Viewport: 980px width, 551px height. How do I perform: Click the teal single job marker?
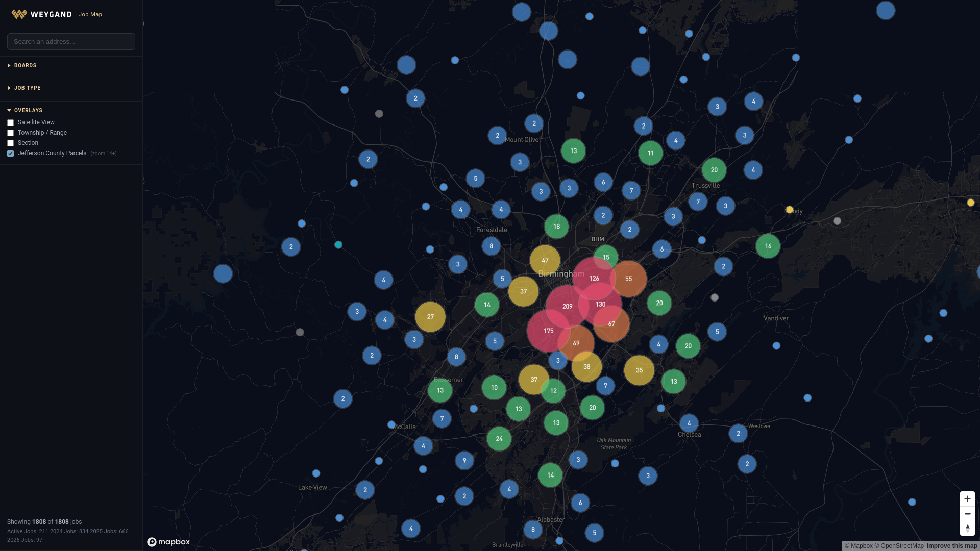pos(338,245)
